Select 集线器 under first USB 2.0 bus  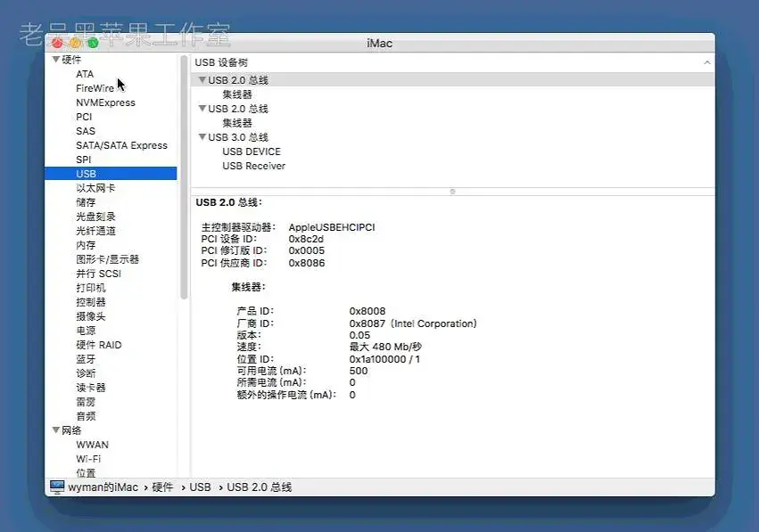click(237, 94)
